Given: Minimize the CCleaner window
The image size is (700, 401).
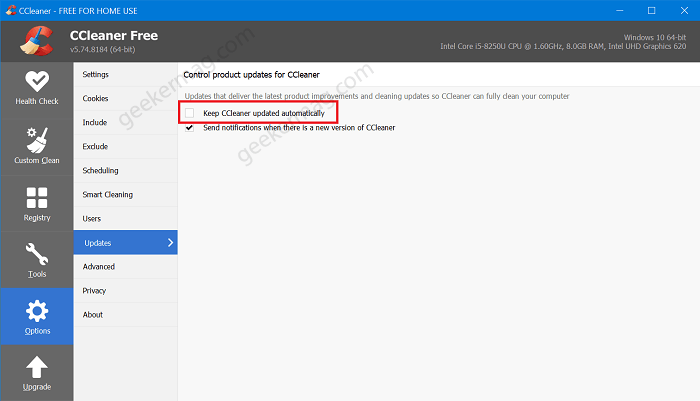Looking at the screenshot, I should [x=620, y=10].
